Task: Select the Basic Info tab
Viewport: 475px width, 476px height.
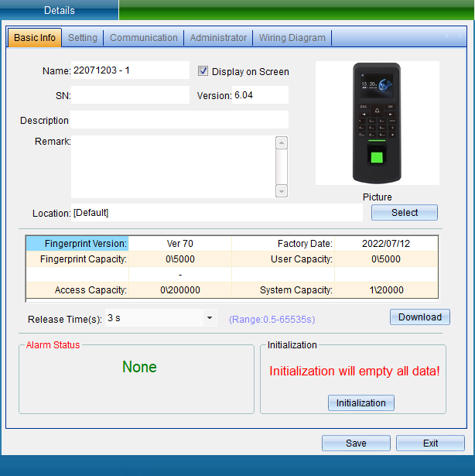Action: (35, 37)
